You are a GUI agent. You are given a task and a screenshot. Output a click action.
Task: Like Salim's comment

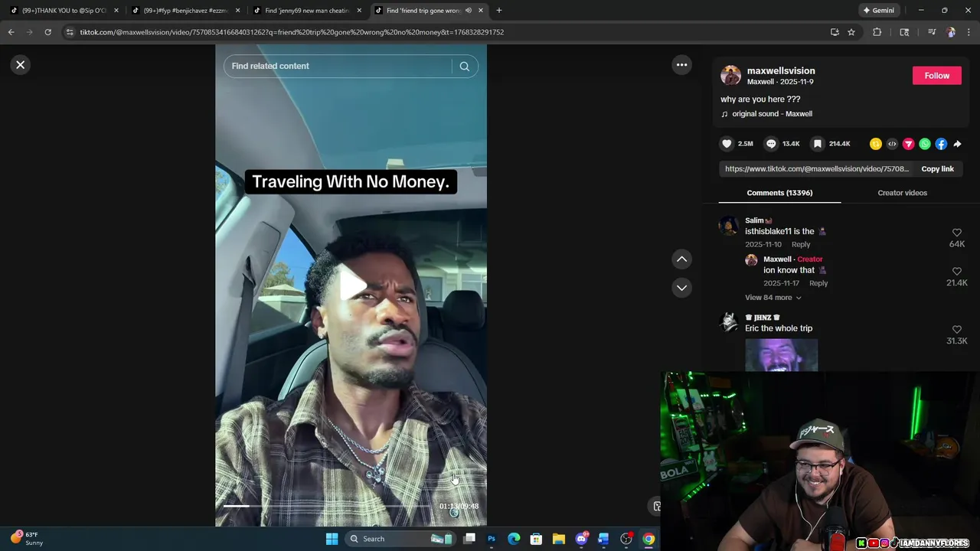point(957,233)
